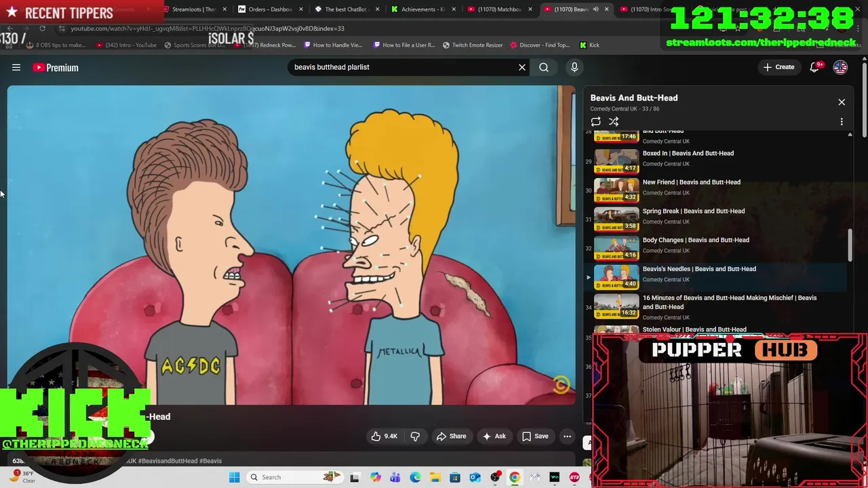868x488 pixels.
Task: Close the Beavis And Butt-Head playlist panel
Action: 842,102
